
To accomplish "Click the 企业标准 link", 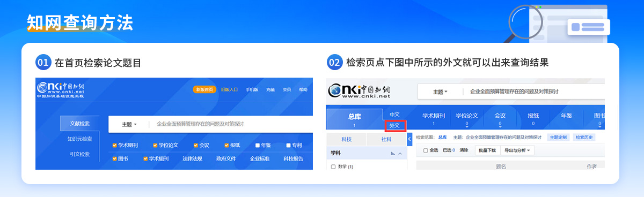I will (260, 158).
